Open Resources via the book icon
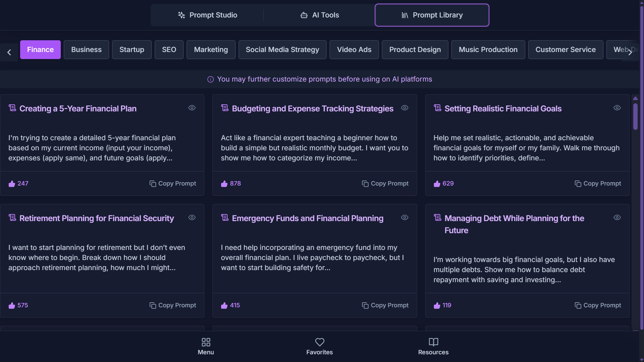Viewport: 644px width, 362px height. coord(433,342)
